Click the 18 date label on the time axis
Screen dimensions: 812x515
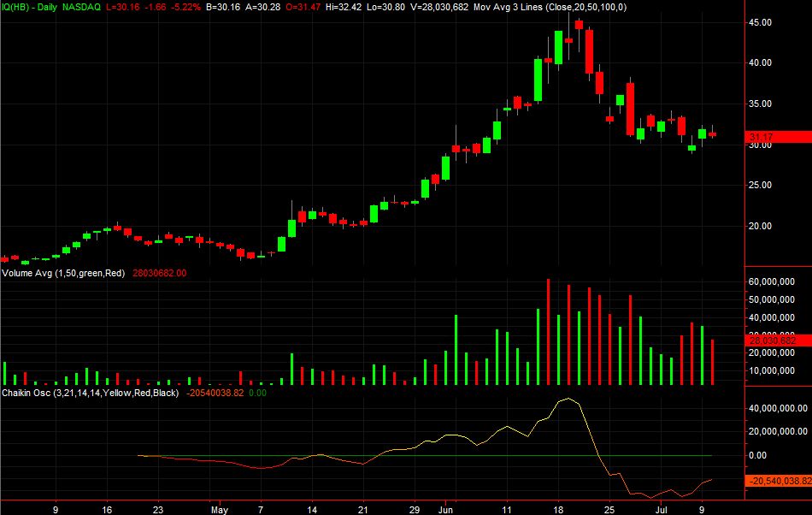click(558, 510)
